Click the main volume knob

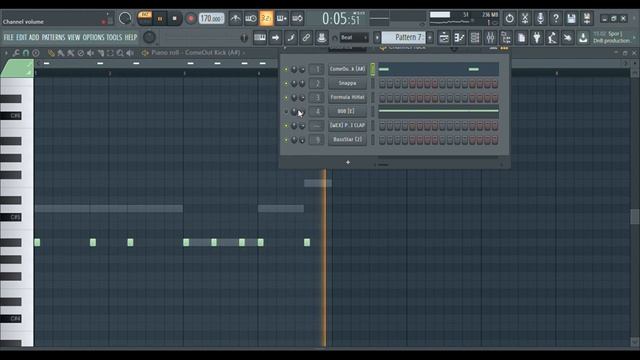[125, 18]
